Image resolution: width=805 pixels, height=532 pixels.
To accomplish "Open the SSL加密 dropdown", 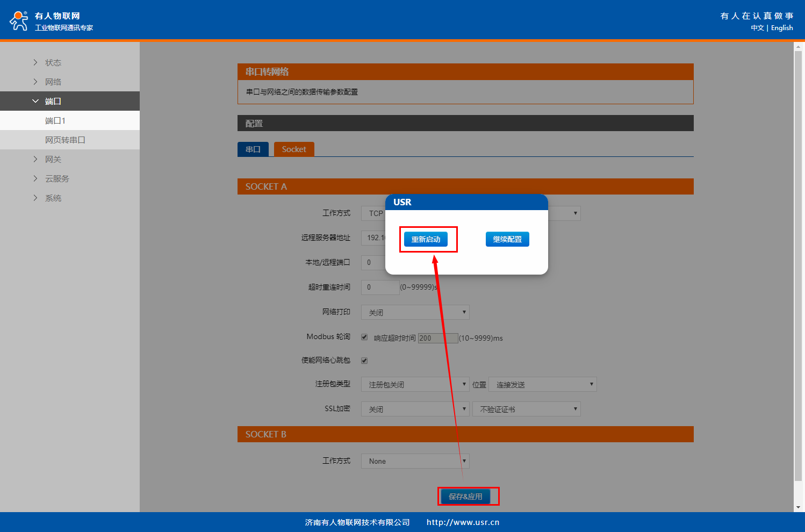I will click(x=415, y=409).
